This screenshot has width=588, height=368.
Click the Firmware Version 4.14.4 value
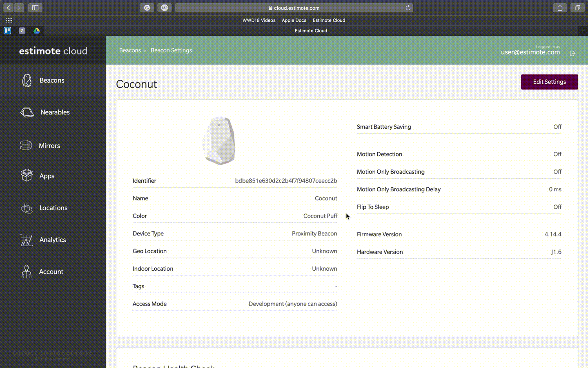(553, 234)
